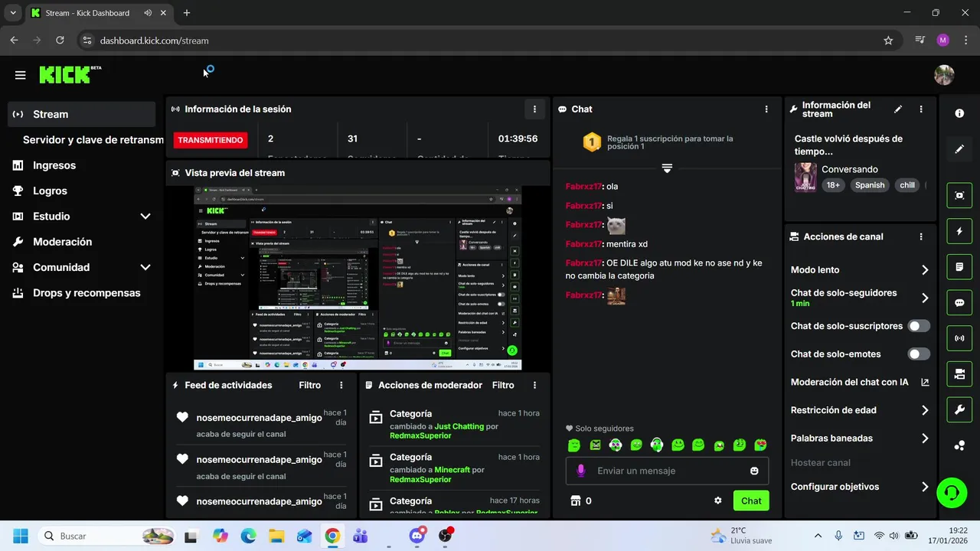Click the purple microphone icon in chat input
980x551 pixels.
pyautogui.click(x=580, y=471)
